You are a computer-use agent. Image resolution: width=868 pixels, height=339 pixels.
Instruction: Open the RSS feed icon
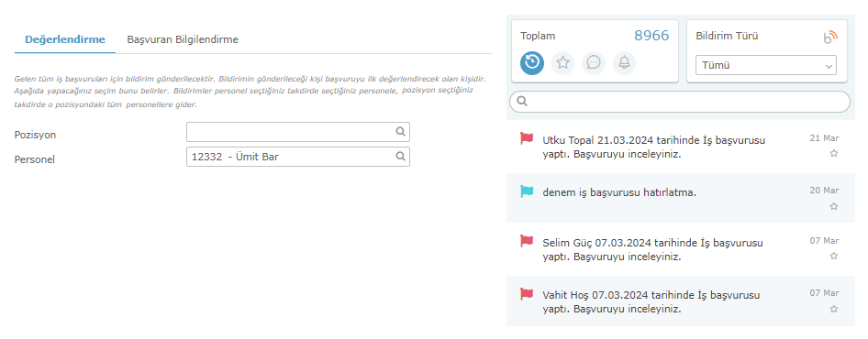(x=830, y=37)
